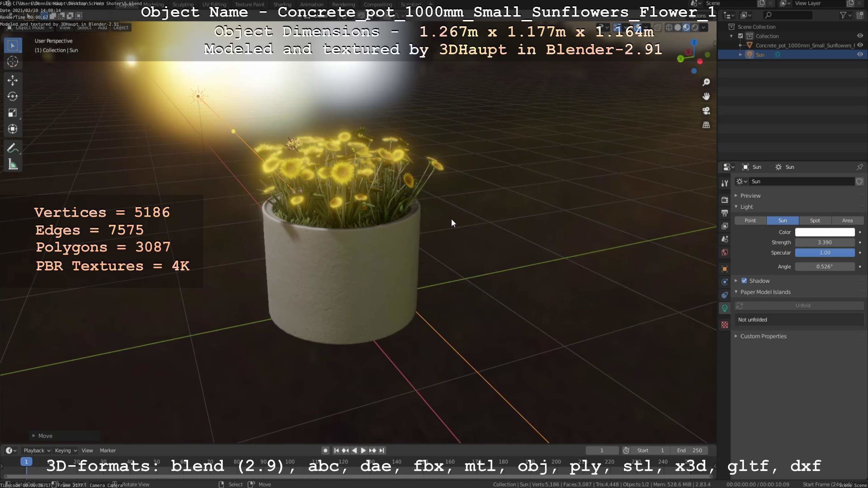Viewport: 868px width, 488px height.
Task: Open the viewport shading options dropdown
Action: [x=703, y=27]
